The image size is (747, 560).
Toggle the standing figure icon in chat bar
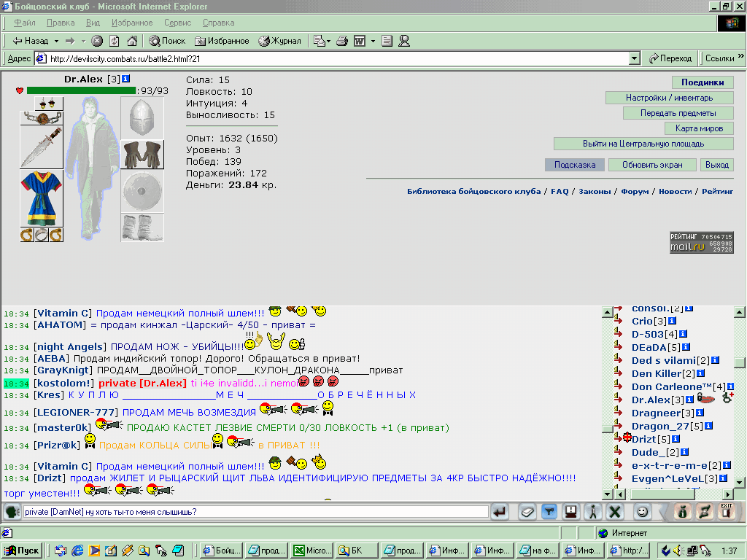pos(592,513)
